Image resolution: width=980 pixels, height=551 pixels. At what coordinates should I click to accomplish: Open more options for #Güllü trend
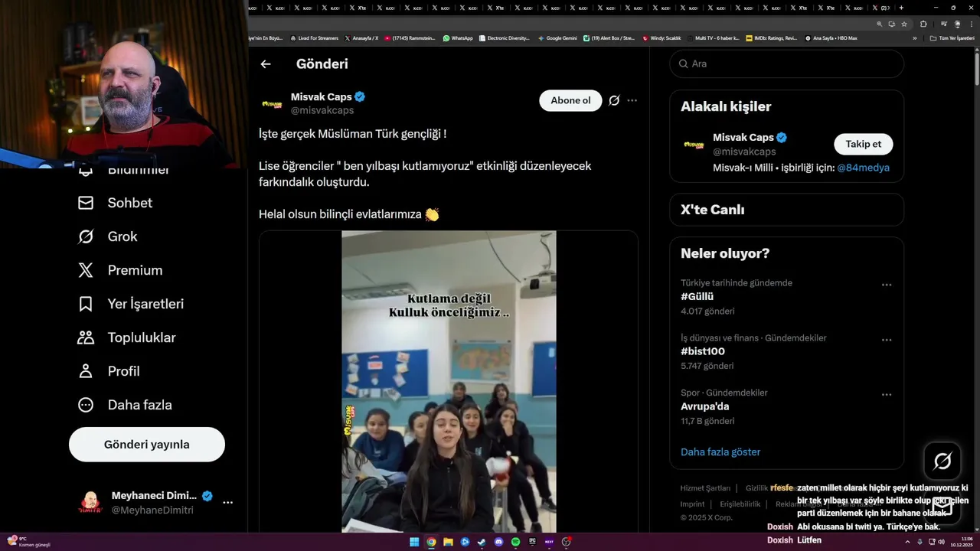887,285
